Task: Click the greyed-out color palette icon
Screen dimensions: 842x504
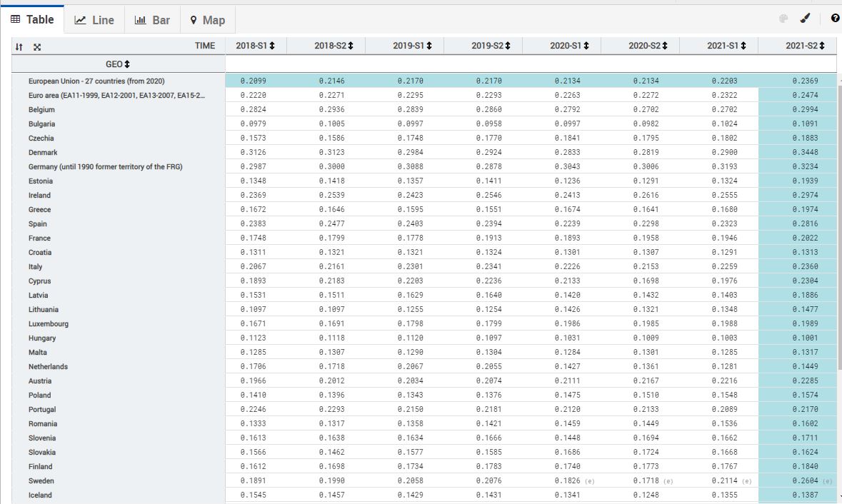Action: coord(783,19)
